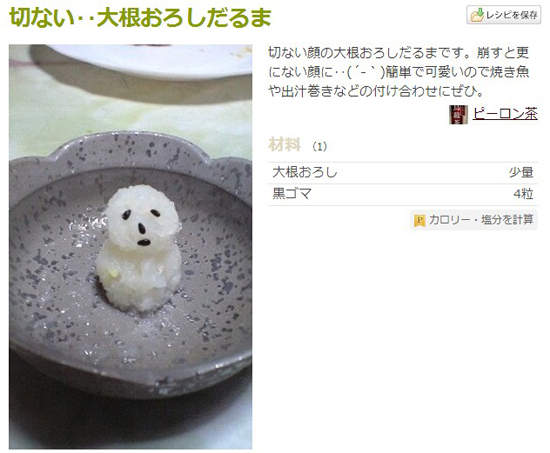Click the 少量 amount value
The image size is (550, 453).
[522, 172]
